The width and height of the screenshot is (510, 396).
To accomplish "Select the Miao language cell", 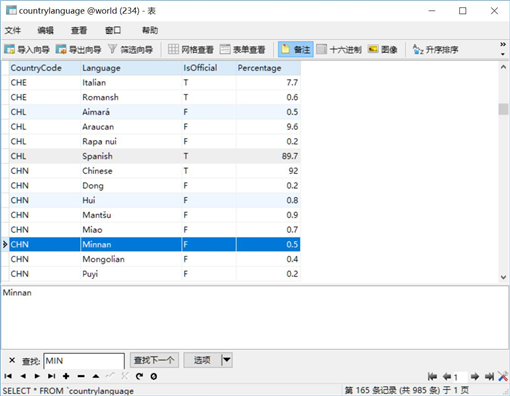I will pyautogui.click(x=131, y=229).
